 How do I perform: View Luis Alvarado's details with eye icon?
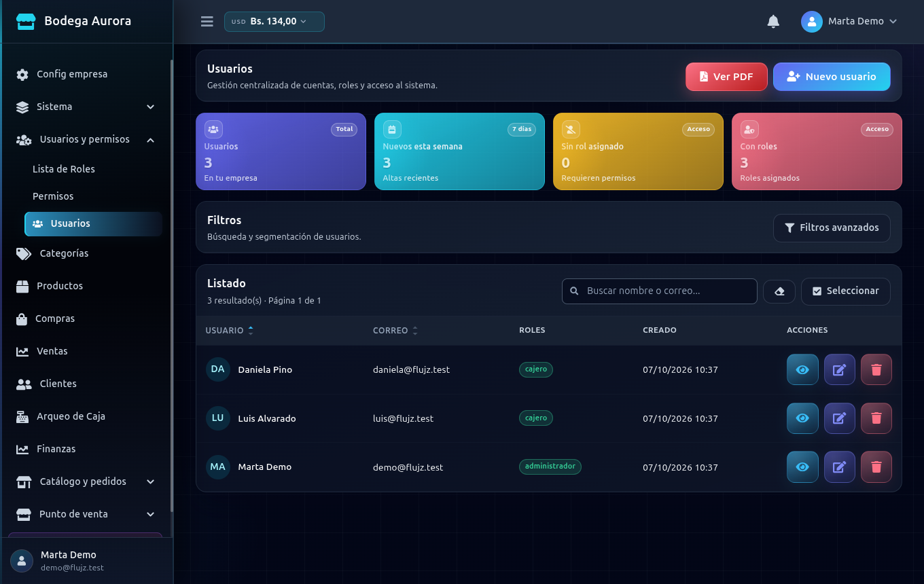[x=802, y=418]
